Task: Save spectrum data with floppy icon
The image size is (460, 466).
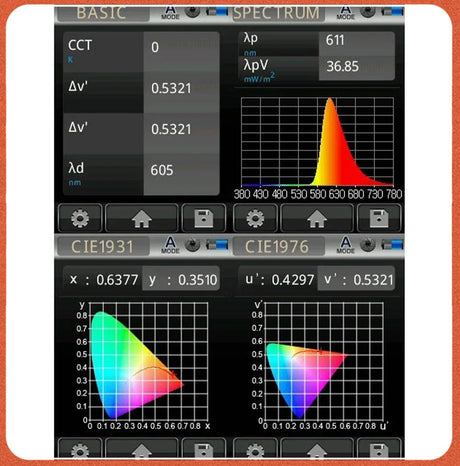Action: click(379, 218)
